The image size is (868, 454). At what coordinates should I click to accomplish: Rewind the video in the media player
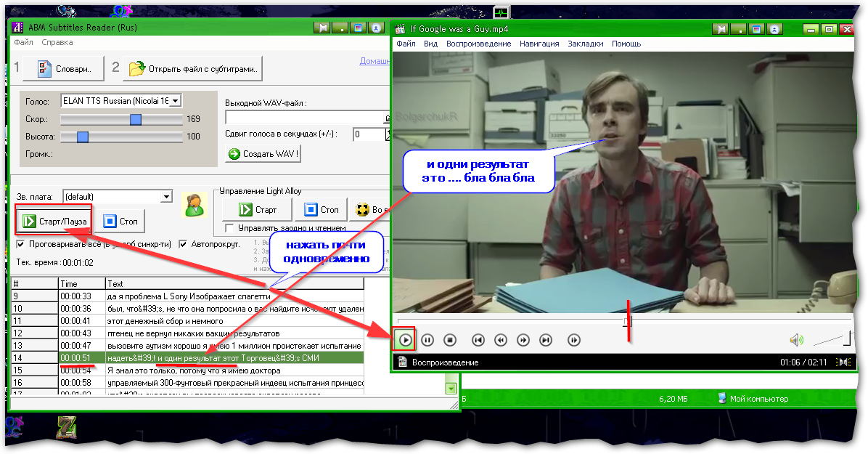tap(501, 340)
